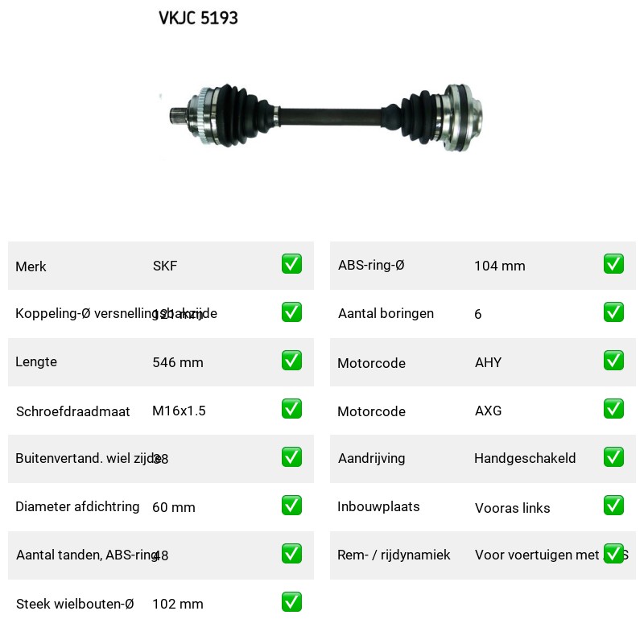Click the checkmark for Buitenvertand. wiel zijde
This screenshot has height=644, width=644.
tap(291, 457)
